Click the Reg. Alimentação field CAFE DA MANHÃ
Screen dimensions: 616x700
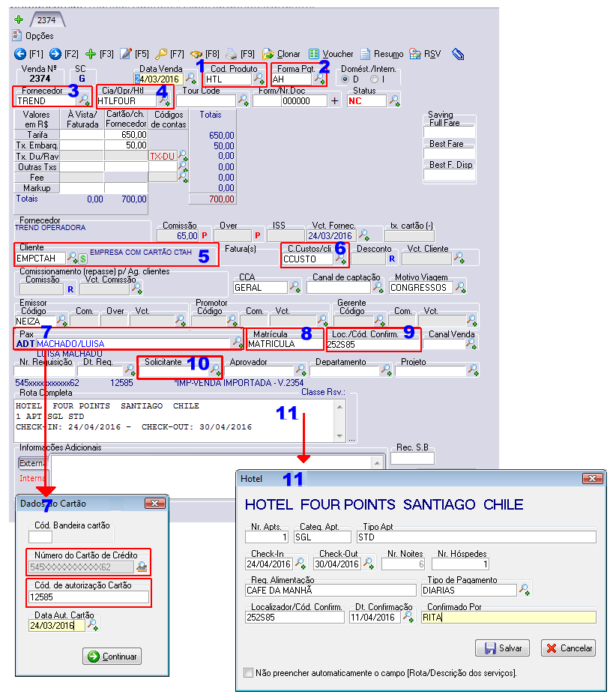coord(330,590)
